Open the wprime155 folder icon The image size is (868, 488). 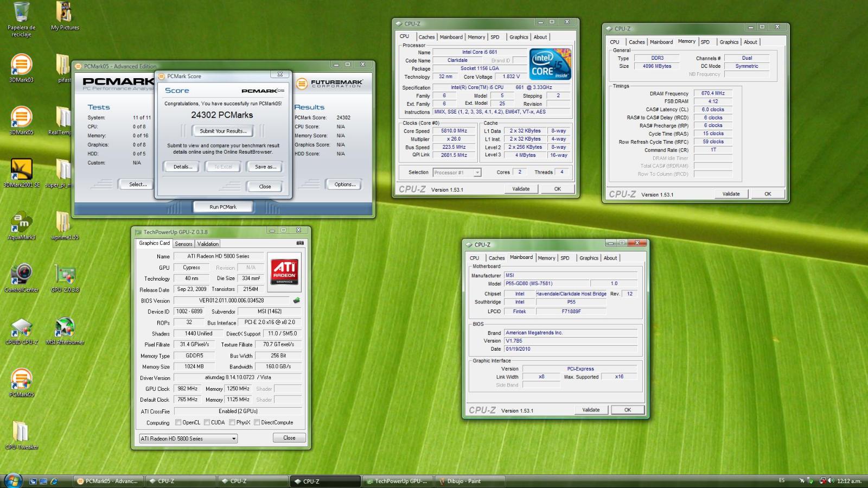click(65, 226)
